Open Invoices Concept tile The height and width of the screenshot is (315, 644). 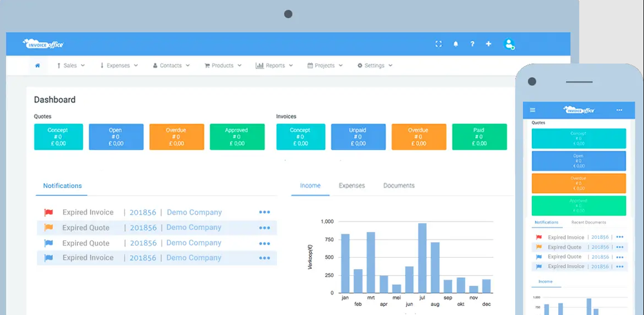[301, 137]
